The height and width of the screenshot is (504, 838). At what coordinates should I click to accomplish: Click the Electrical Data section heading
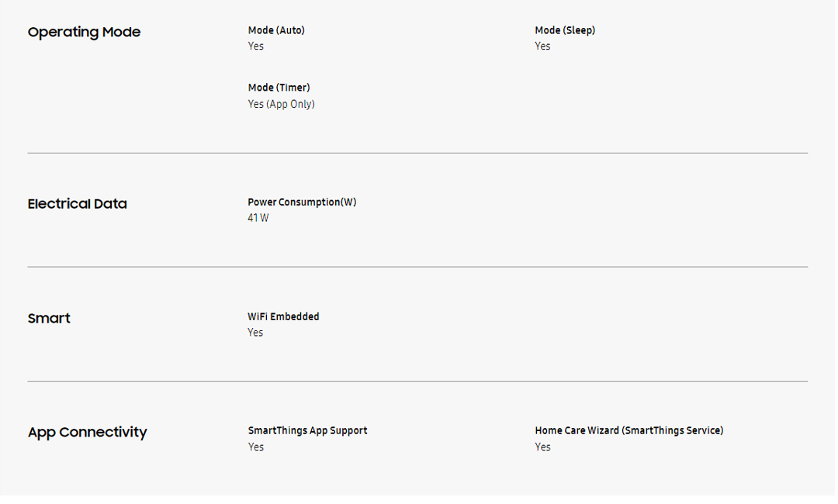click(x=77, y=204)
